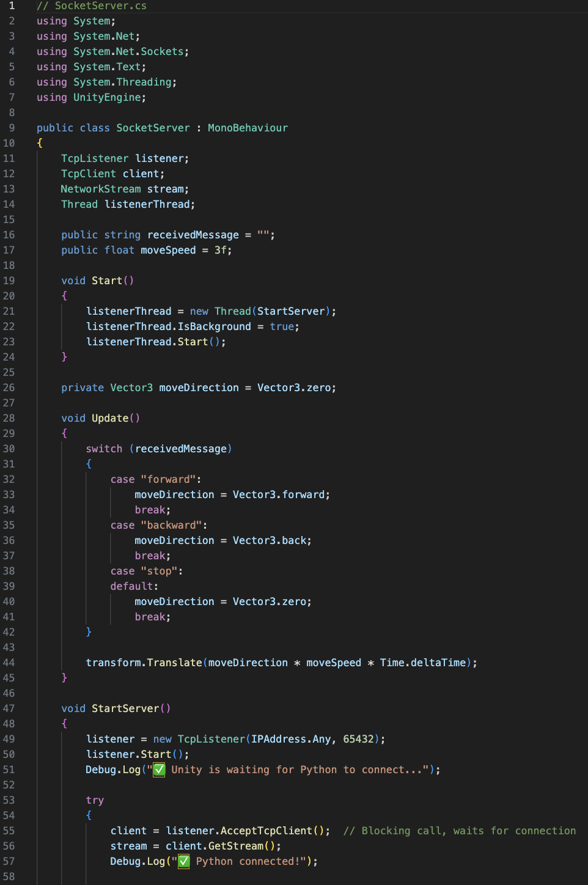This screenshot has height=885, width=588.
Task: Click the transform.Translate method call
Action: pos(144,663)
